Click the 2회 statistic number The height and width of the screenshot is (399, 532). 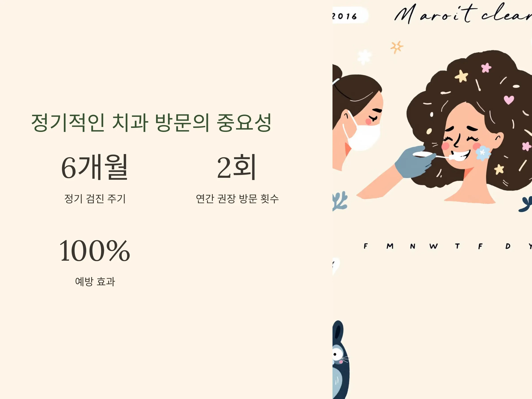click(x=237, y=167)
